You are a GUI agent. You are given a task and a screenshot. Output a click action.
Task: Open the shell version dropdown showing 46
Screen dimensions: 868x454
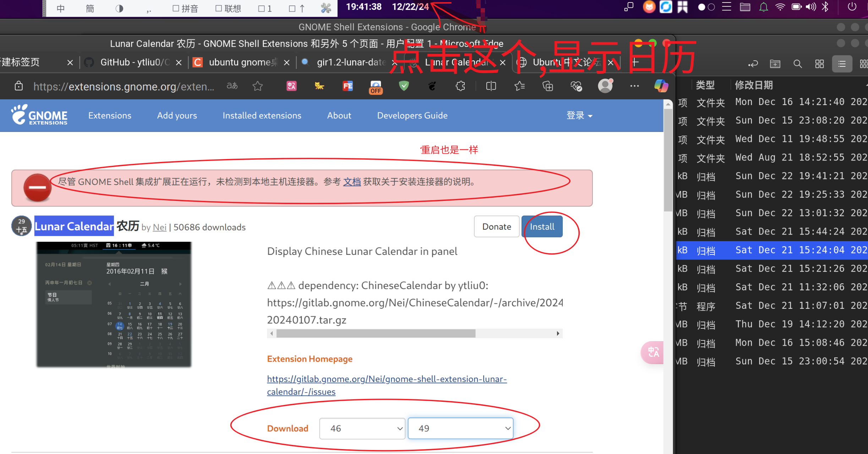click(x=362, y=428)
